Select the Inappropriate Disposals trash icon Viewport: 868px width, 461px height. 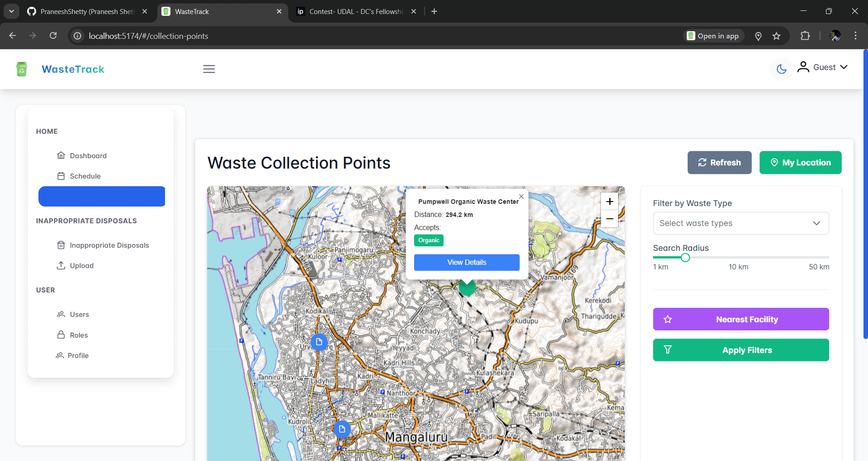(x=61, y=245)
